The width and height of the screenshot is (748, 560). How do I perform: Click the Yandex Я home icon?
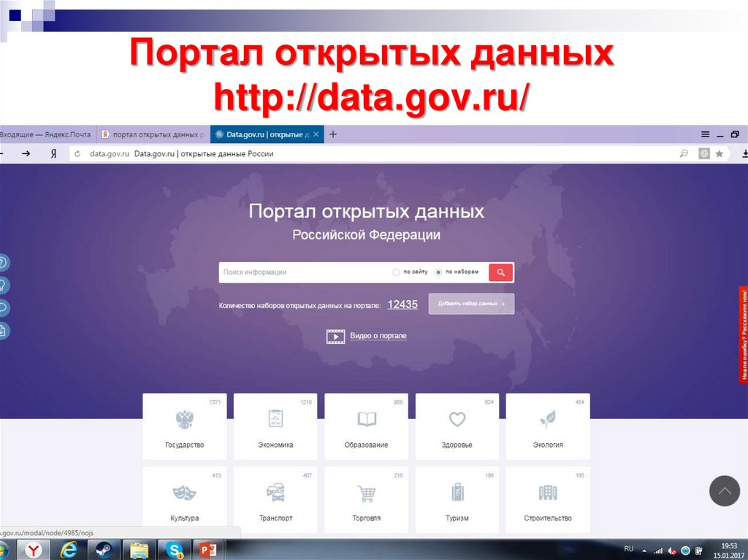tap(53, 153)
